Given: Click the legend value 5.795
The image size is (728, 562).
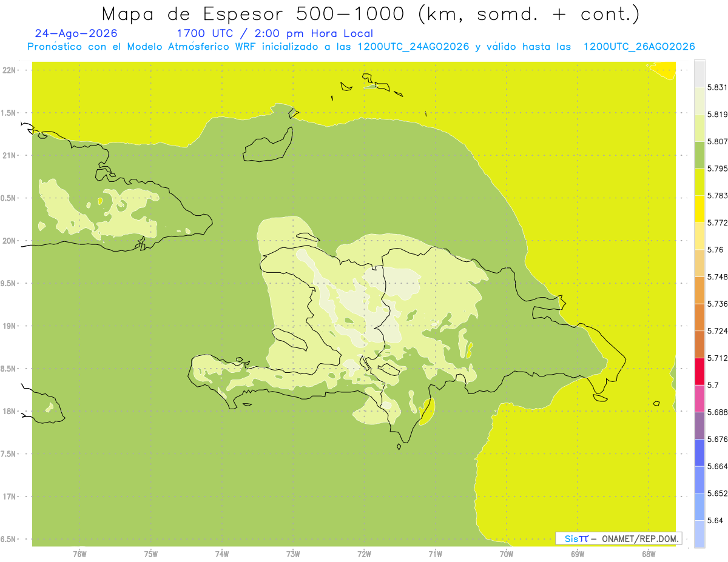Looking at the screenshot, I should click(x=718, y=169).
